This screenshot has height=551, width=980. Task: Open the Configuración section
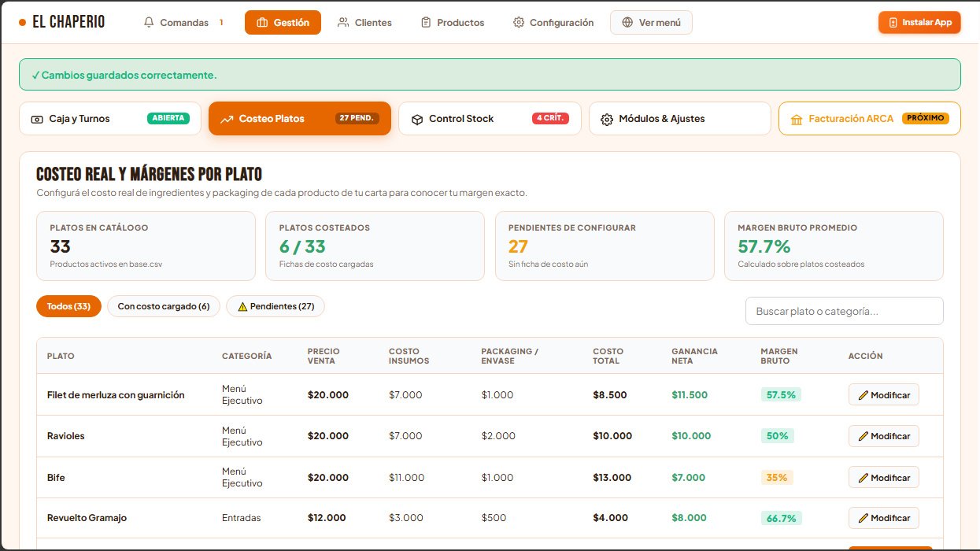pyautogui.click(x=553, y=23)
